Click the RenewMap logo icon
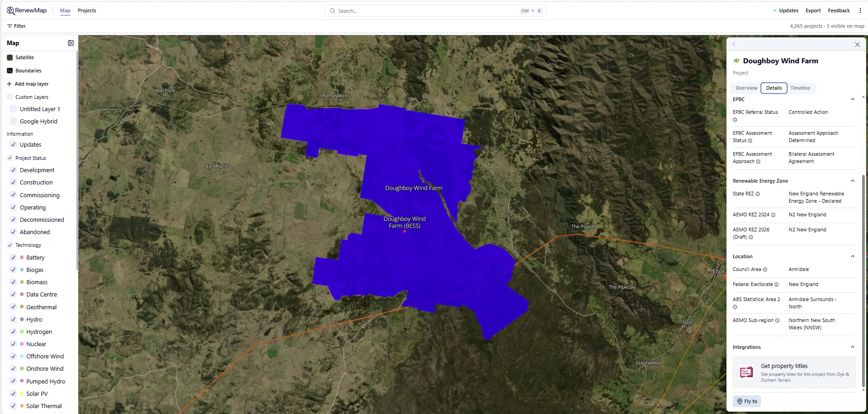This screenshot has width=868, height=414. tap(10, 10)
